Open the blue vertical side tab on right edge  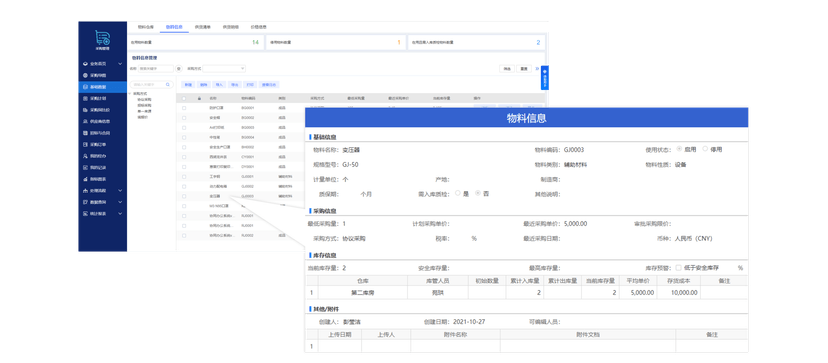(544, 78)
